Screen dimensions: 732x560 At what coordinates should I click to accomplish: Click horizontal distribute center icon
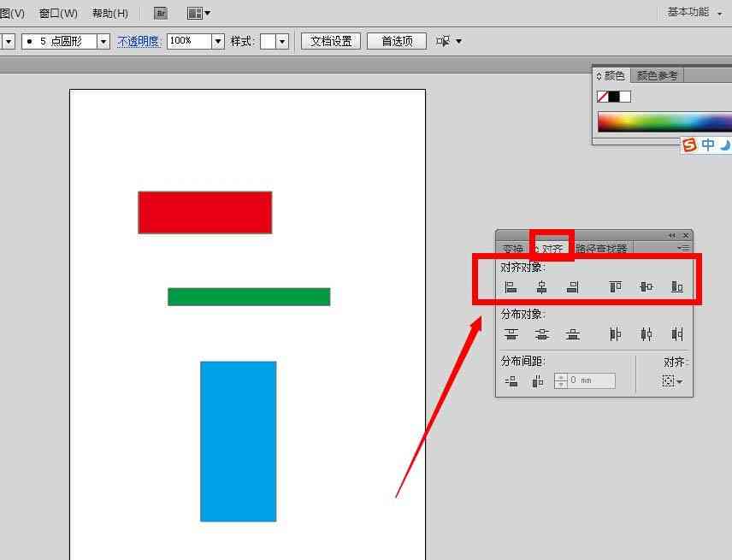coord(646,334)
